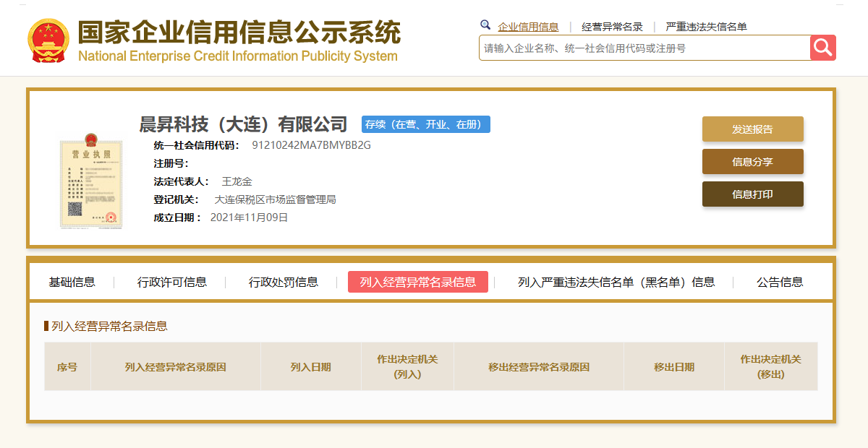Click the 作出决定机关(移出) column header

[x=771, y=367]
